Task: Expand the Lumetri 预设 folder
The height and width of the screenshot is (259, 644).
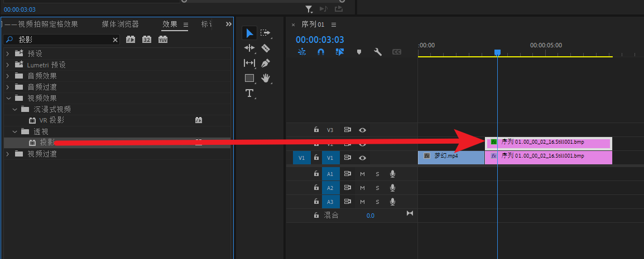Action: (8, 65)
